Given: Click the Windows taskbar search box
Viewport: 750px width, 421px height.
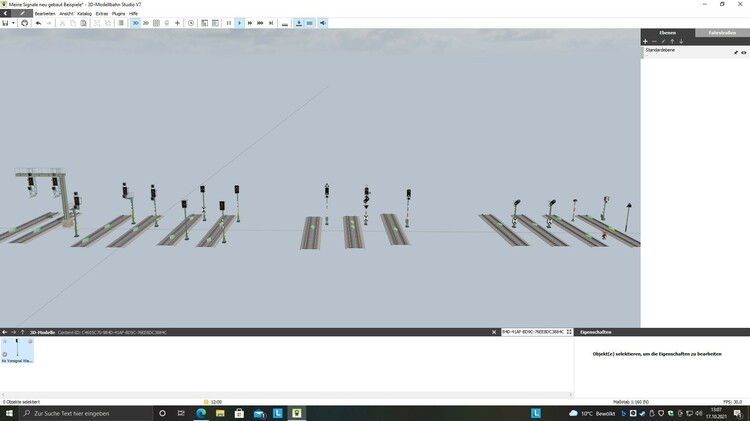Looking at the screenshot, I should point(86,413).
